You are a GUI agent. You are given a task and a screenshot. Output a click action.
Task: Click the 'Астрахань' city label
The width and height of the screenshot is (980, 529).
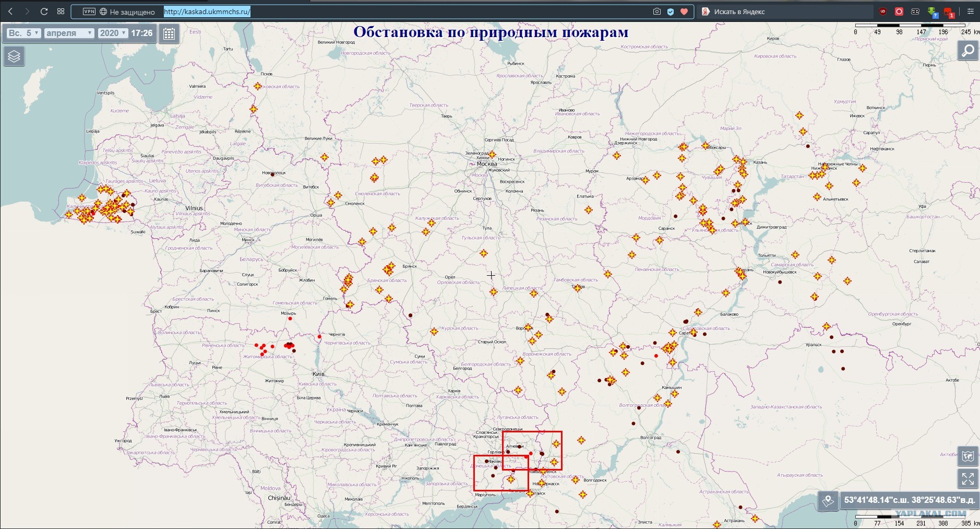click(x=734, y=521)
